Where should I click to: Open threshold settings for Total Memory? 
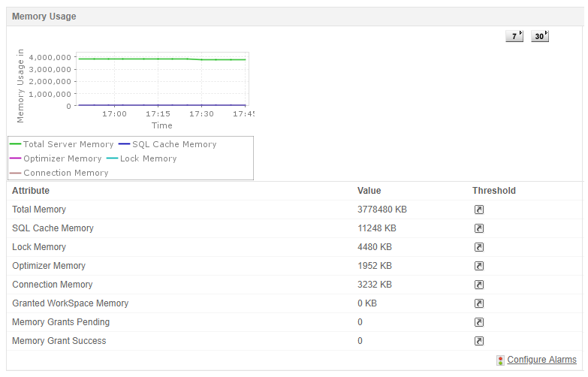tap(479, 210)
